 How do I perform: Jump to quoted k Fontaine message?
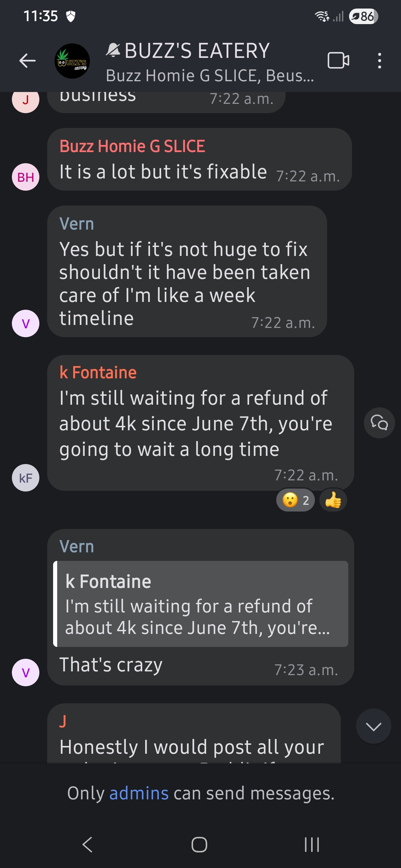[x=200, y=604]
